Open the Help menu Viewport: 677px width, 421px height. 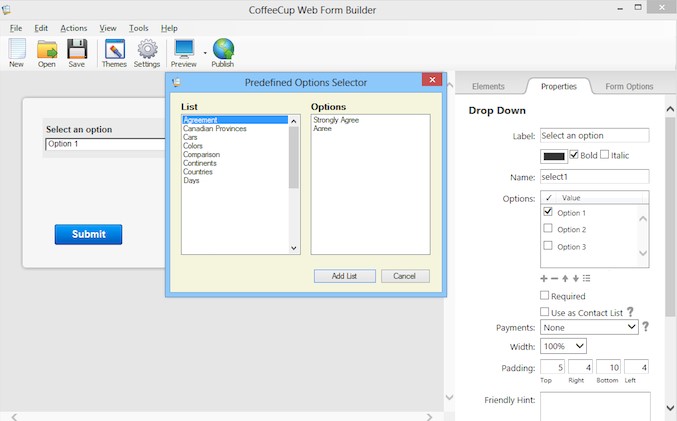tap(169, 28)
